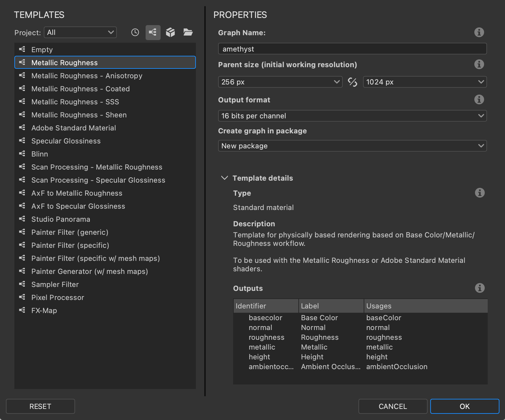Select the Adobe Standard Material template

coord(73,128)
